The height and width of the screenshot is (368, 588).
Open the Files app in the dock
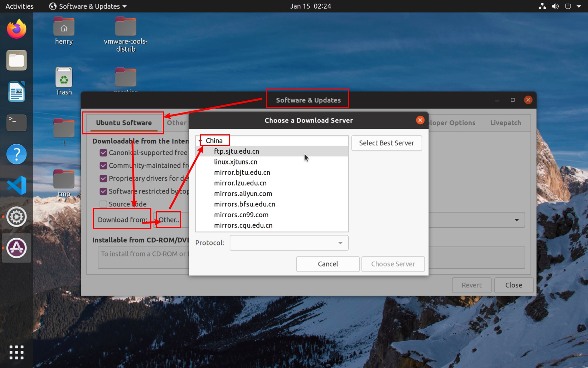point(16,60)
